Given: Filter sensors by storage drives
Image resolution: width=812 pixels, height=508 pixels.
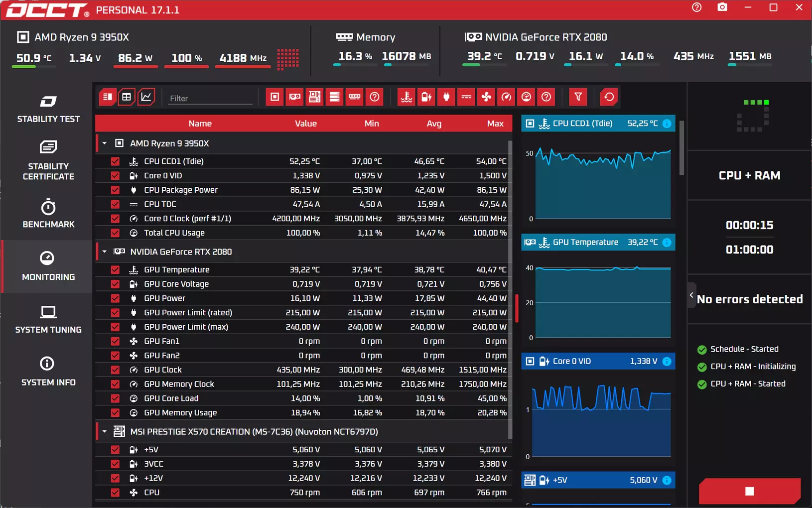Looking at the screenshot, I should click(335, 97).
